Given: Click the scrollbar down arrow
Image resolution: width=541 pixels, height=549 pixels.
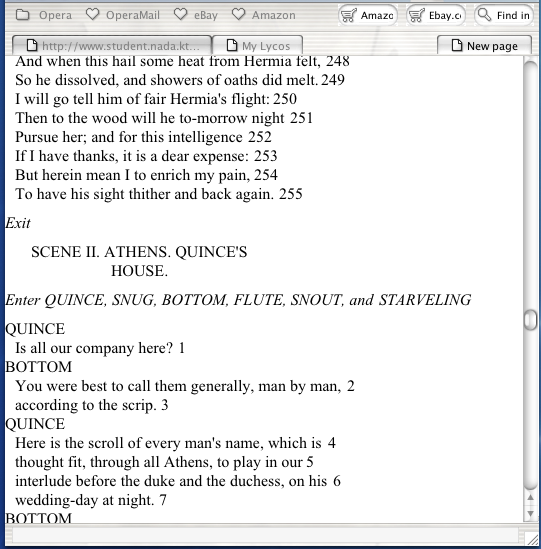Looking at the screenshot, I should tap(530, 514).
